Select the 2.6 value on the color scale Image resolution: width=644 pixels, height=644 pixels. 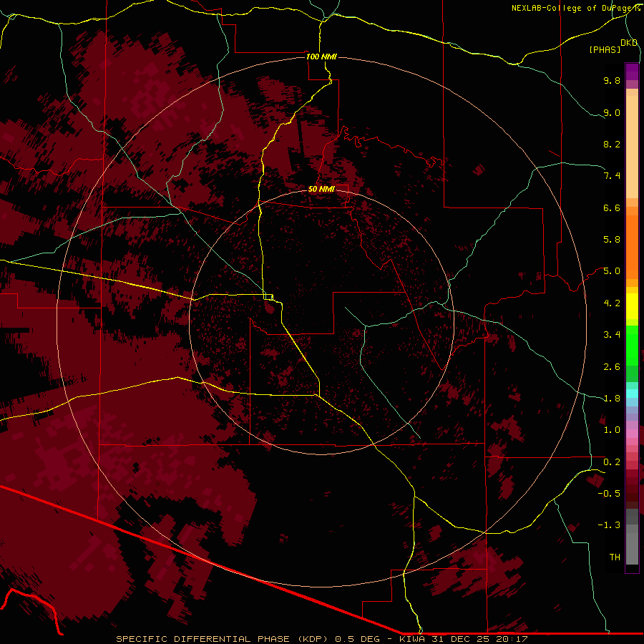pyautogui.click(x=612, y=367)
